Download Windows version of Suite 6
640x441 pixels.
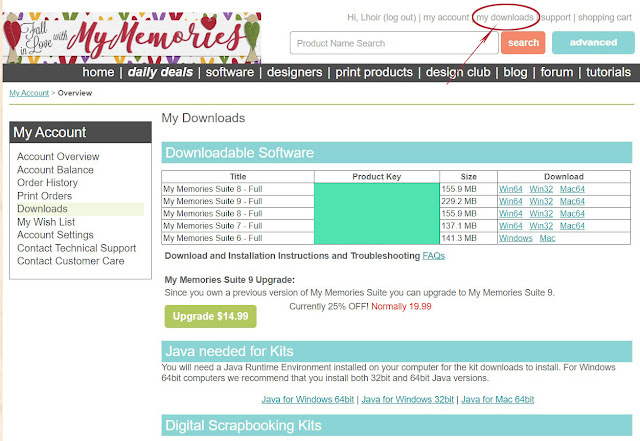(516, 238)
